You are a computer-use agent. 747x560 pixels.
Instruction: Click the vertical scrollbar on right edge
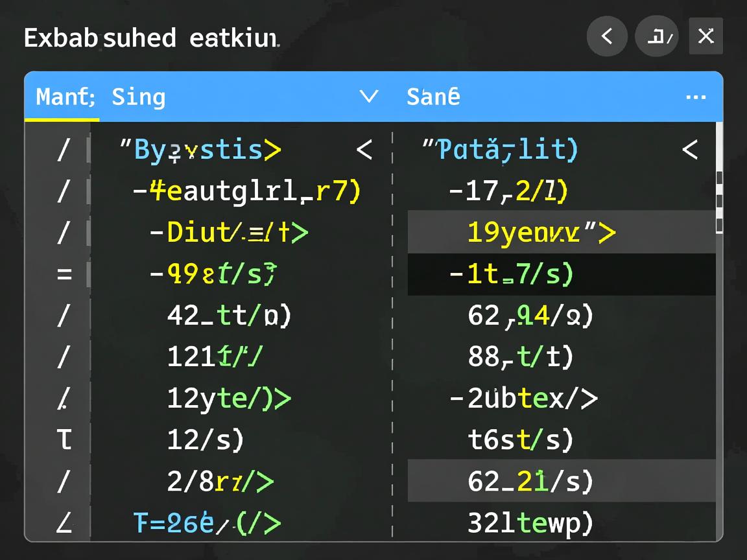point(719,201)
